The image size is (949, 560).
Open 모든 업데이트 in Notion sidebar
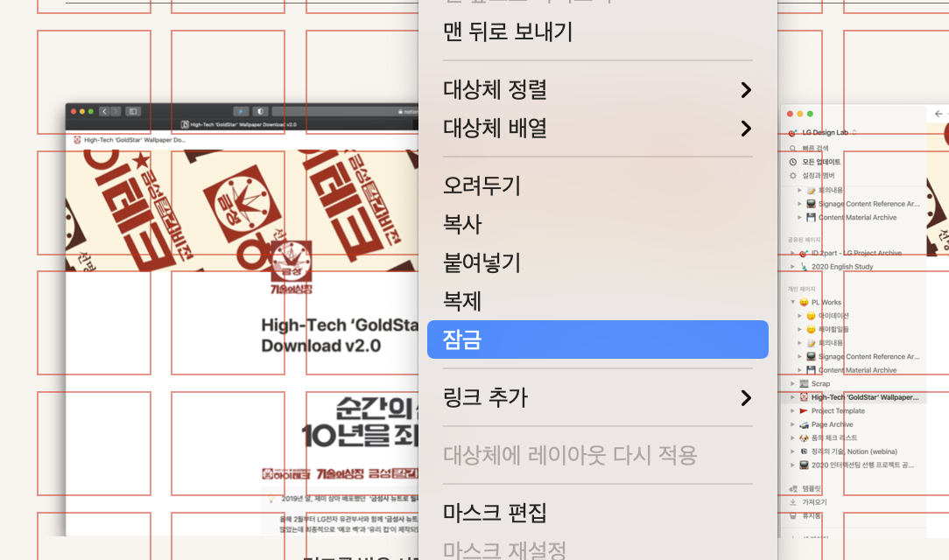click(820, 162)
